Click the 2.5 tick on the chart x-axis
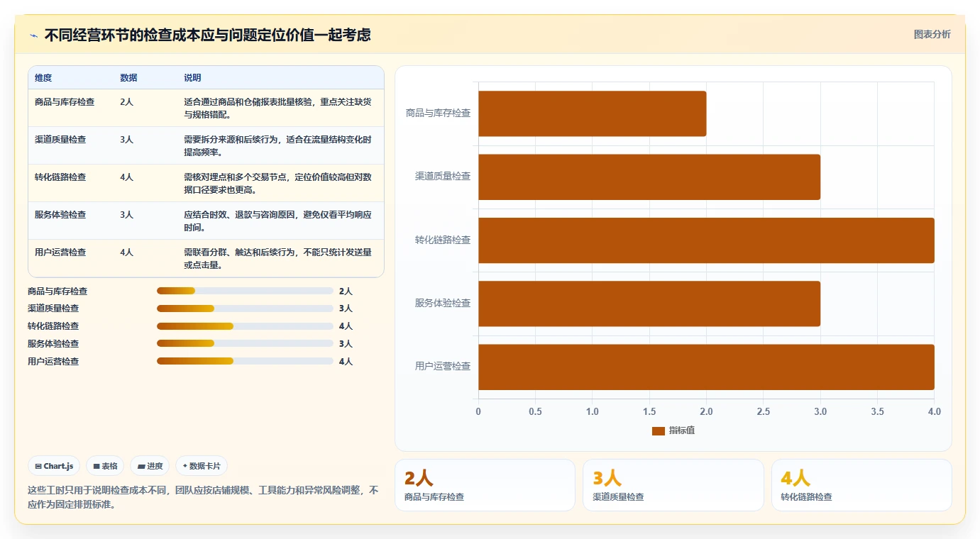 coord(764,411)
